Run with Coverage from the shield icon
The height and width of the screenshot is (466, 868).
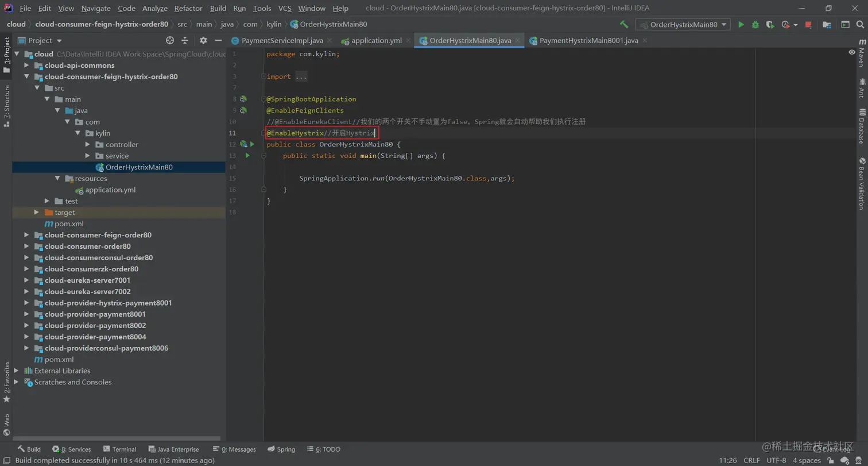(x=770, y=25)
